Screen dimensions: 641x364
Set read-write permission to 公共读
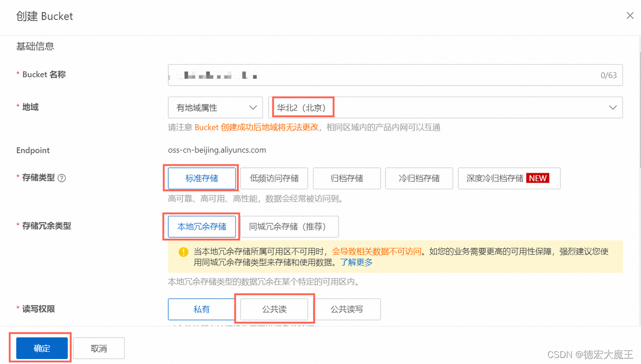274,309
